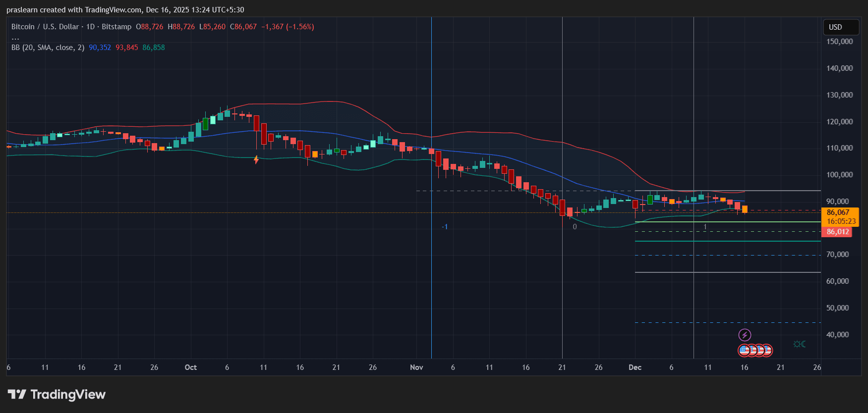This screenshot has height=413, width=868.
Task: Click the red BB upper value 93,845
Action: tap(127, 48)
